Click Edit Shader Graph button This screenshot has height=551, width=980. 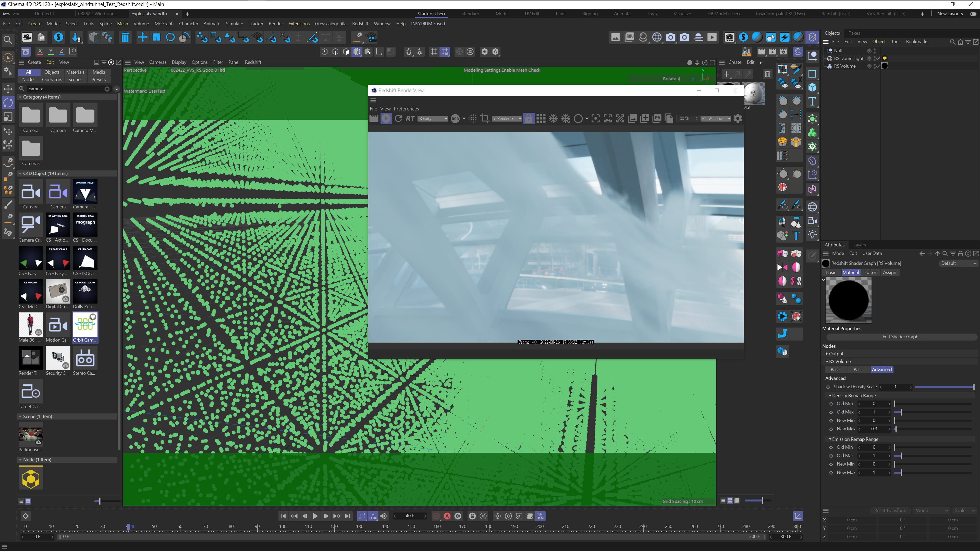tap(901, 336)
